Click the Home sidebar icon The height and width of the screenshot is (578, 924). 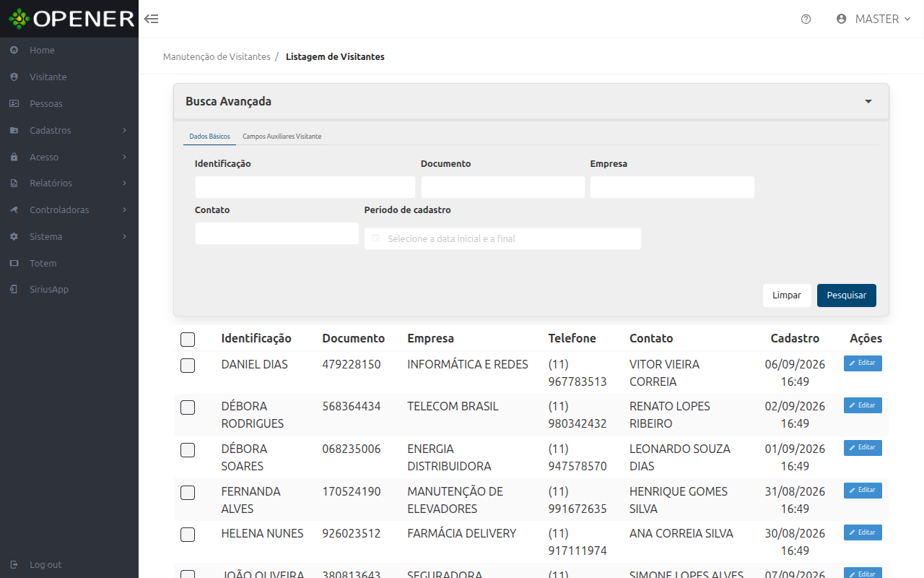pos(14,51)
